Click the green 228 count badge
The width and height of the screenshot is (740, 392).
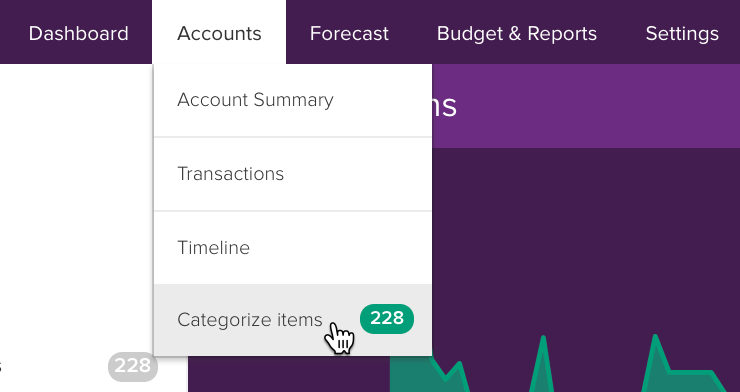coord(387,319)
